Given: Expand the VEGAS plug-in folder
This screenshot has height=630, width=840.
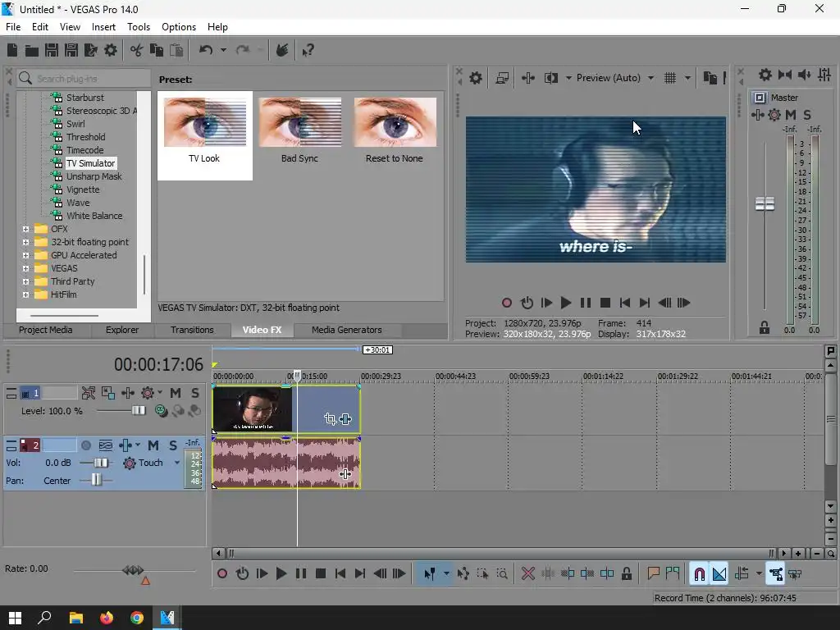Looking at the screenshot, I should tap(25, 268).
